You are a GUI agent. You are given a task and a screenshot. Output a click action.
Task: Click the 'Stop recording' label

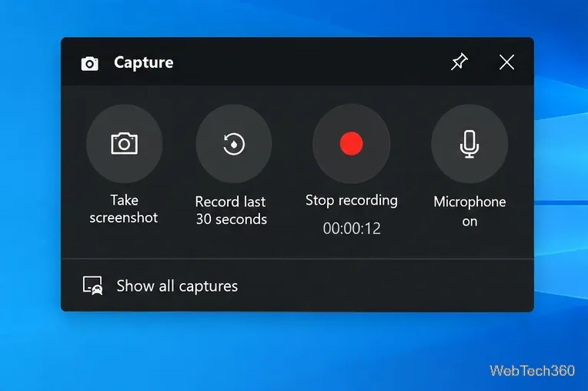[x=352, y=201]
